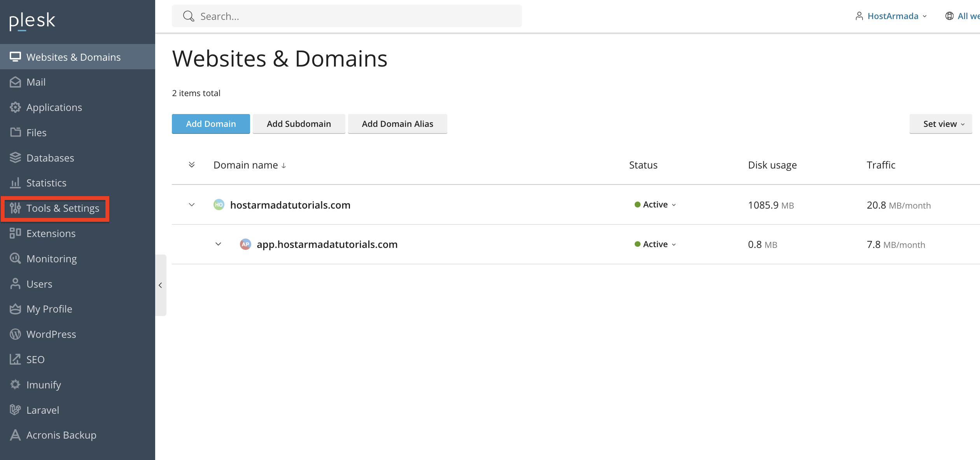
Task: Open Websites & Domains in sidebar
Action: (77, 57)
